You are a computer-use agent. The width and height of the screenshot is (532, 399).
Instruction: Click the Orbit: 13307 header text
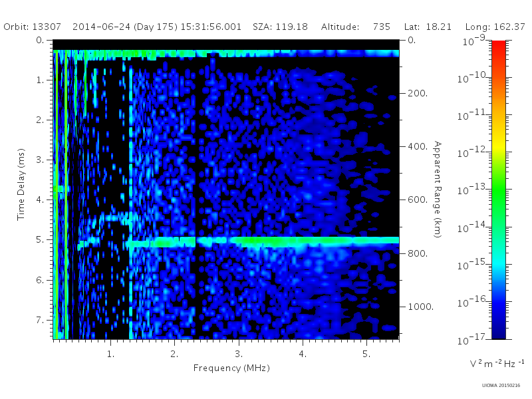pyautogui.click(x=32, y=27)
